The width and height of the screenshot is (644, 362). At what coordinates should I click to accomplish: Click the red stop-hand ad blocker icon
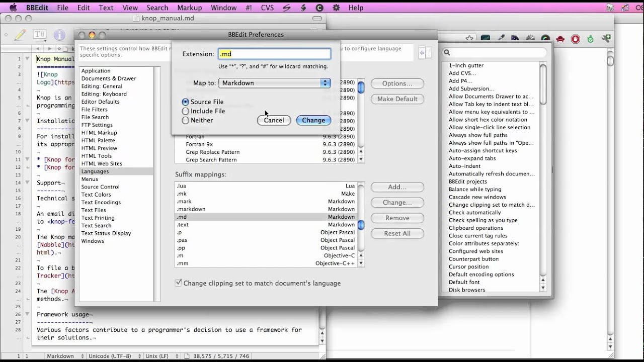[x=576, y=39]
